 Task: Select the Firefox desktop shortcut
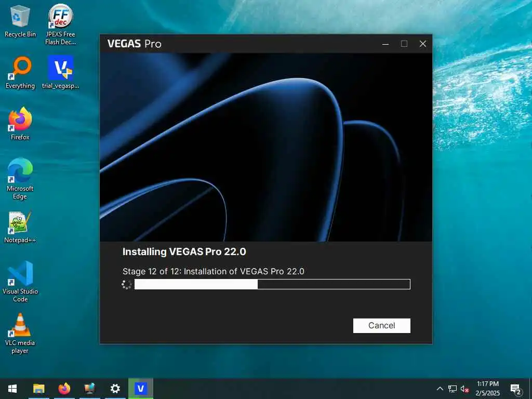pyautogui.click(x=20, y=124)
